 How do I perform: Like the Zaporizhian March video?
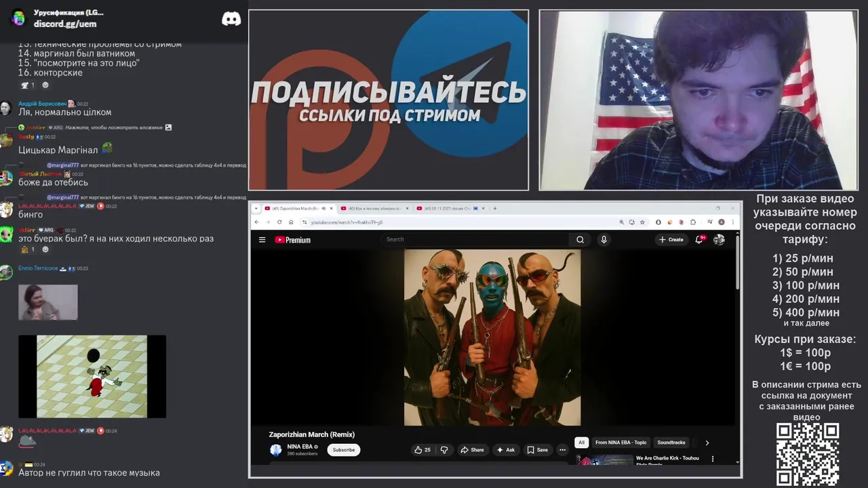(x=422, y=449)
